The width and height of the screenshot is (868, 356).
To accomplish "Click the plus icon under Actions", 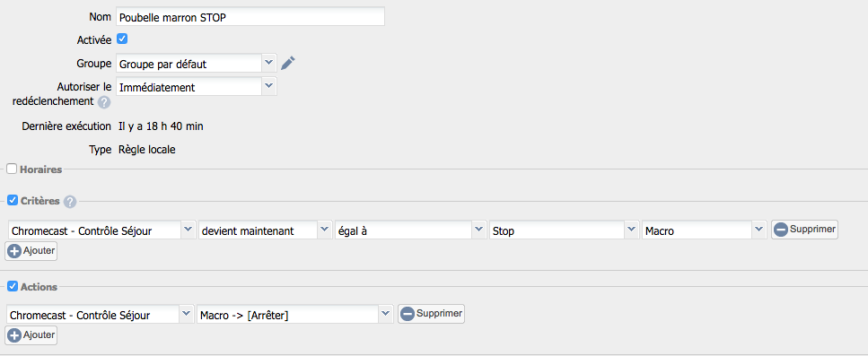I will coord(14,335).
